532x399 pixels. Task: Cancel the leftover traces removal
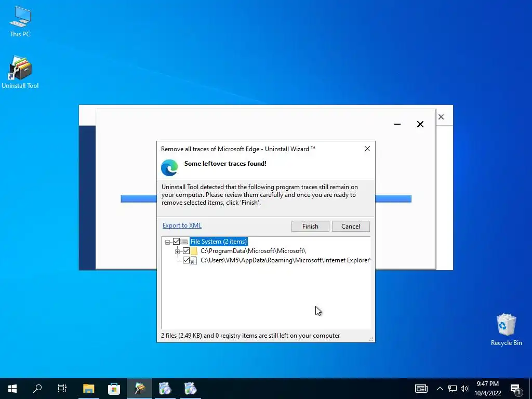351,227
